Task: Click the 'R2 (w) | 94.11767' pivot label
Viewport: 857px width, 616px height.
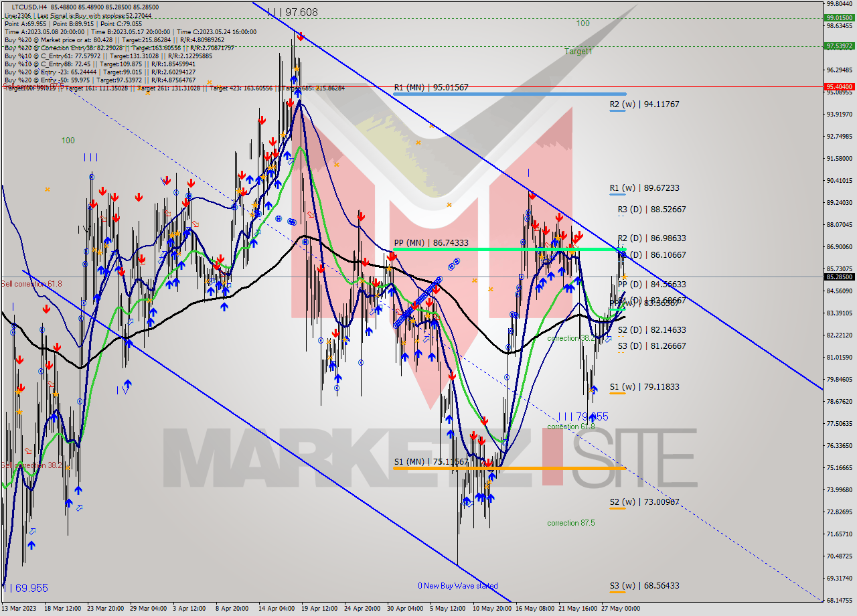Action: (x=644, y=104)
